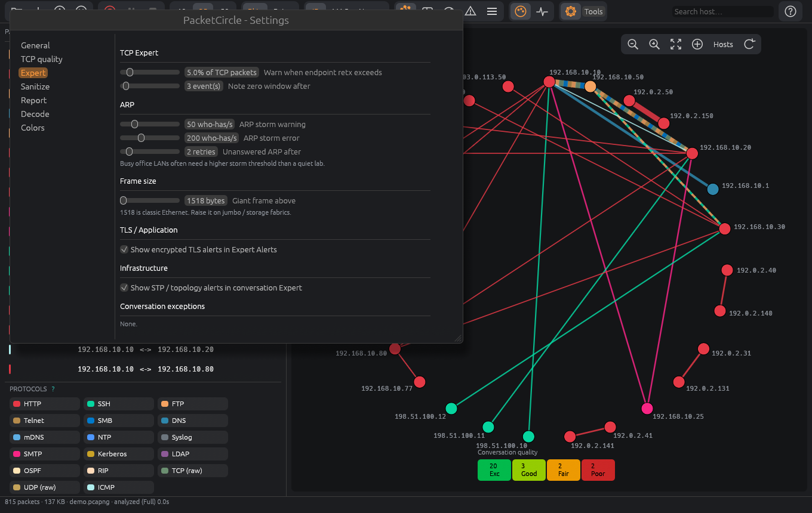Select conversation 192.168.10.10 <-> 192.168.10.20
This screenshot has height=513, width=812.
pos(145,350)
